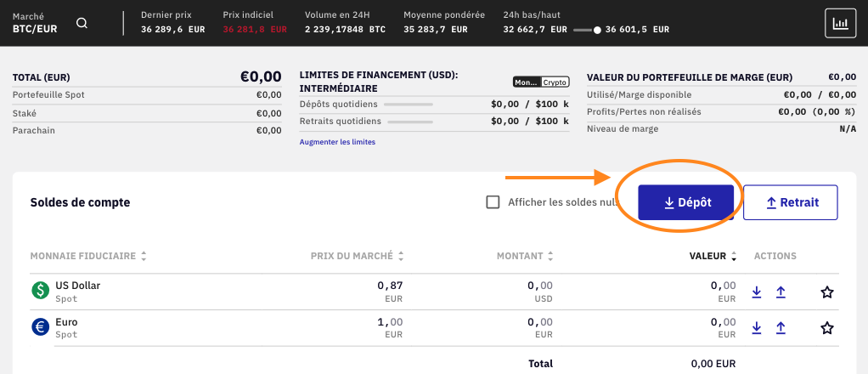868x374 pixels.
Task: Check Afficher les soldes nuls checkbox
Action: pyautogui.click(x=493, y=202)
